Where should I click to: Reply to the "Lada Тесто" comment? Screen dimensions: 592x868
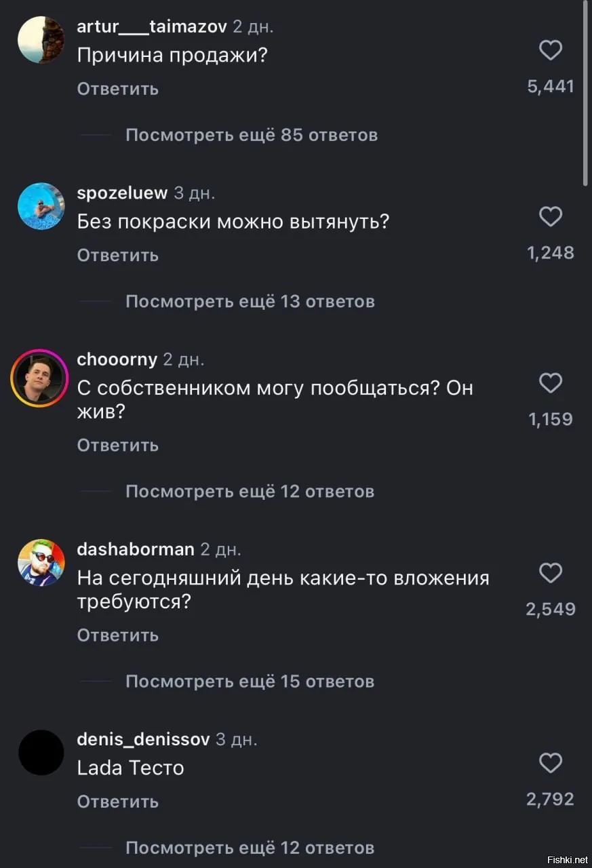118,802
